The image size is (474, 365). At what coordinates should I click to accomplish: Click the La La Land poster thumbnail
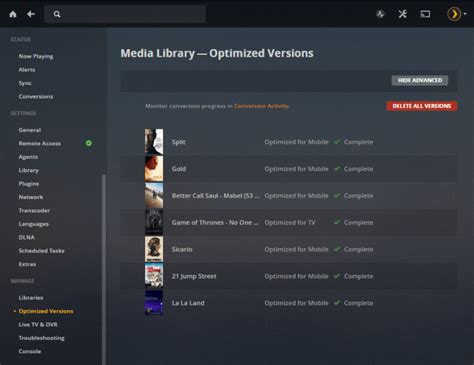pyautogui.click(x=154, y=303)
